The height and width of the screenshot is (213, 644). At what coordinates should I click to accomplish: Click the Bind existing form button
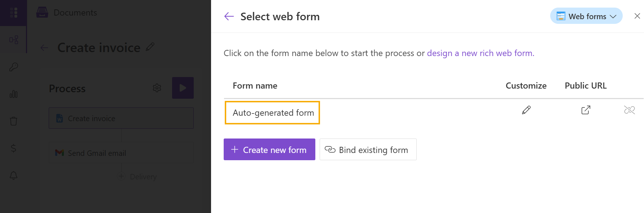pos(368,149)
